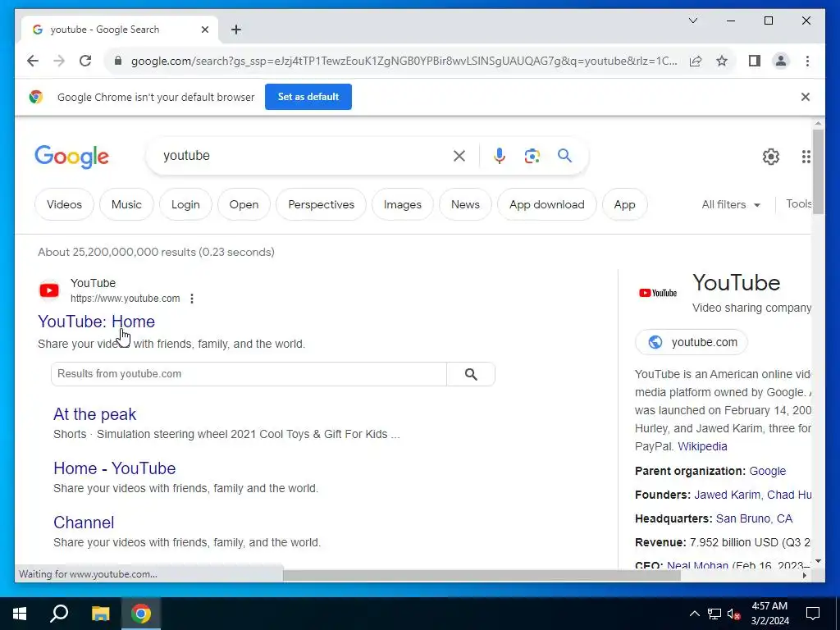This screenshot has height=630, width=840.
Task: Click the vertical scrollbar thumb
Action: [x=818, y=171]
